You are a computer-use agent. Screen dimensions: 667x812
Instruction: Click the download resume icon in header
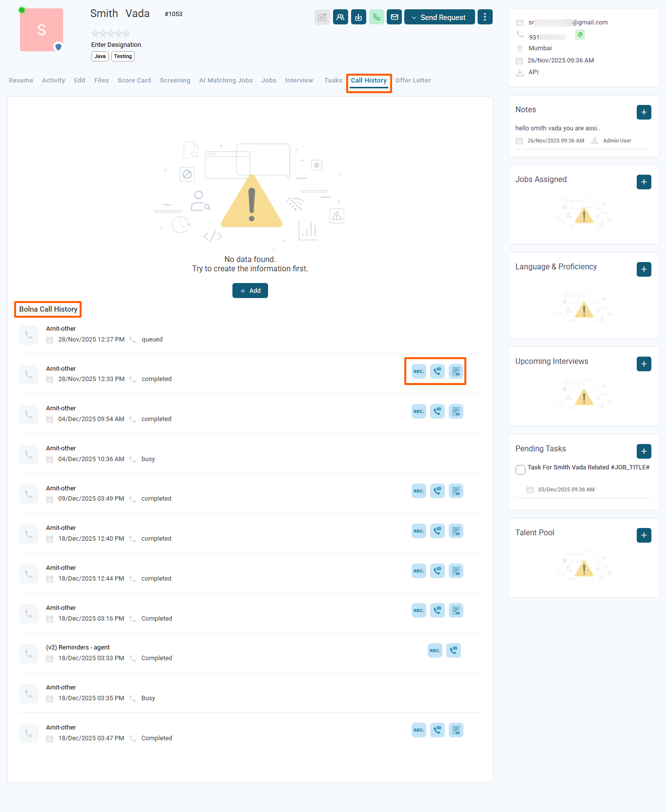358,17
